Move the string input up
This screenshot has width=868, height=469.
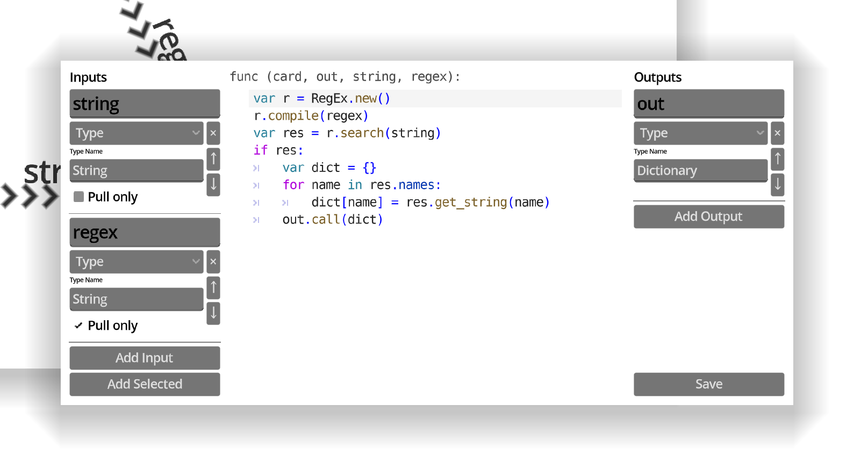213,158
